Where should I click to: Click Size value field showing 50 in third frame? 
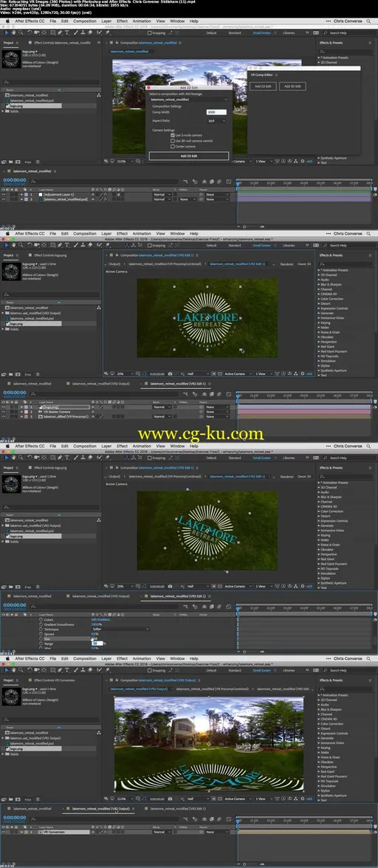point(98,644)
